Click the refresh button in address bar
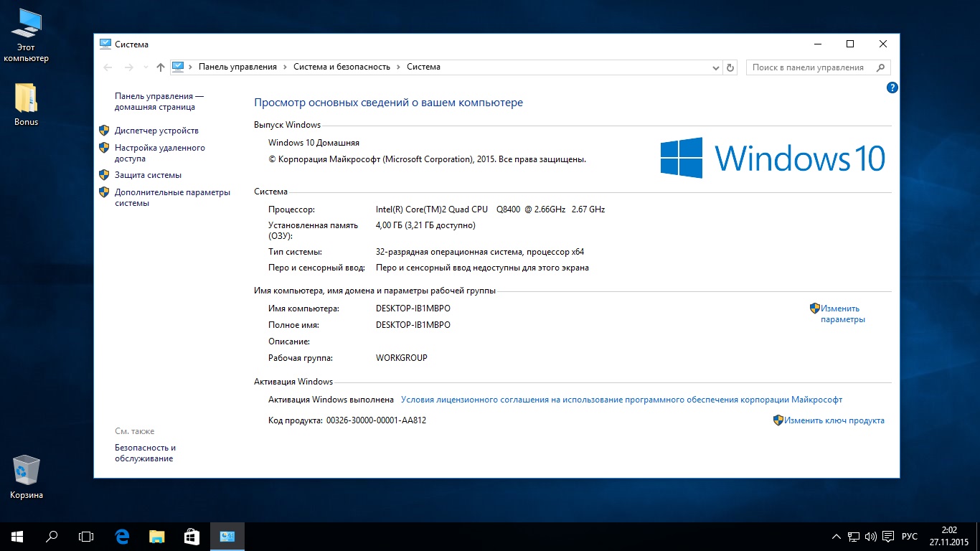980x551 pixels. coord(730,67)
